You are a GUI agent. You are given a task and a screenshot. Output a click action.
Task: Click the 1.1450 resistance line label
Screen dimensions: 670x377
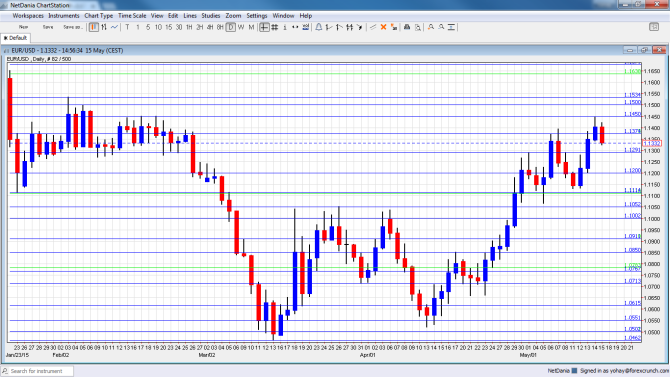point(632,114)
